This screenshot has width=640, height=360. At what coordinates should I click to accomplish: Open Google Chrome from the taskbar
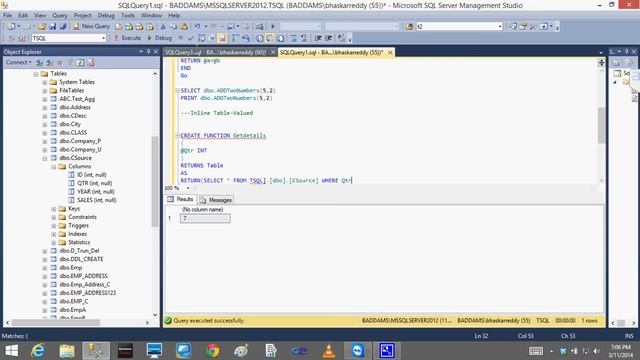[212, 351]
